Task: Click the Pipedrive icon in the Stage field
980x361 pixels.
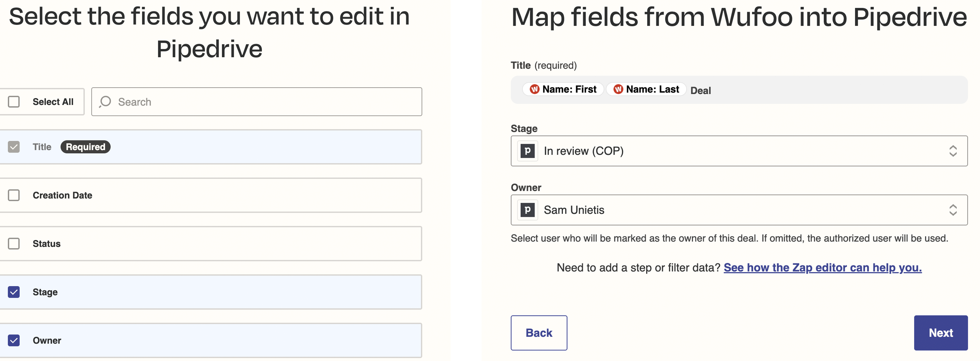Action: pos(527,151)
